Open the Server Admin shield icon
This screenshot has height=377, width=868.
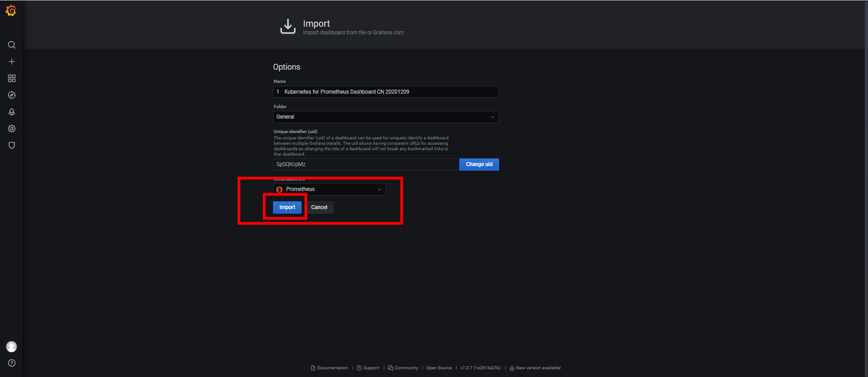coord(12,145)
